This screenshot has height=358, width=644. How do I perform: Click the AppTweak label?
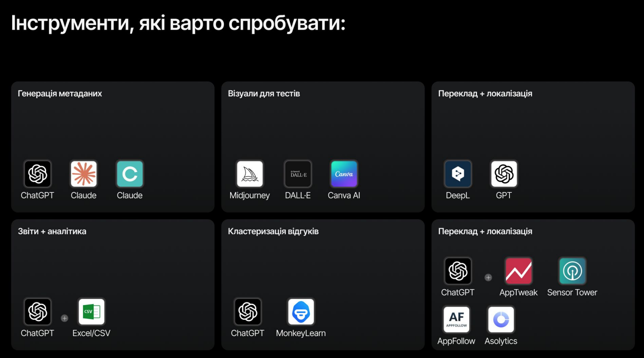pyautogui.click(x=518, y=293)
